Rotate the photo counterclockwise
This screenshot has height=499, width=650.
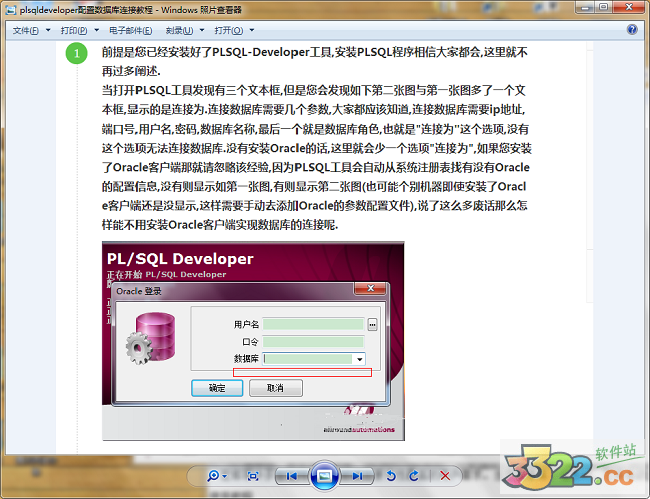pyautogui.click(x=391, y=476)
